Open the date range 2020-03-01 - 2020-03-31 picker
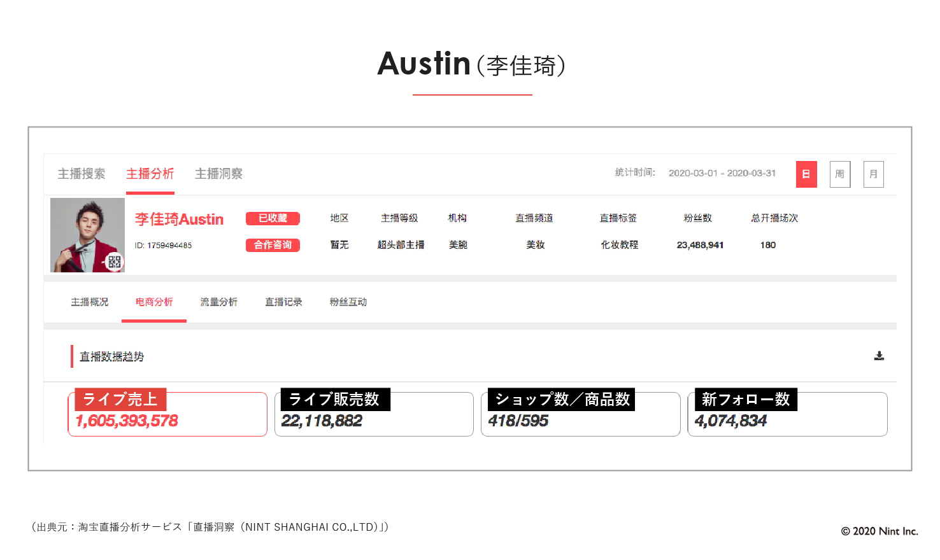The width and height of the screenshot is (940, 560). (722, 173)
